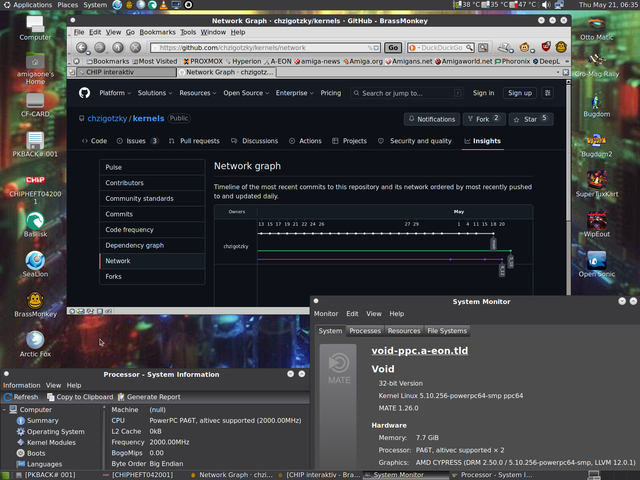Expand the Platform dropdown on GitHub
The image size is (640, 480).
tap(115, 93)
